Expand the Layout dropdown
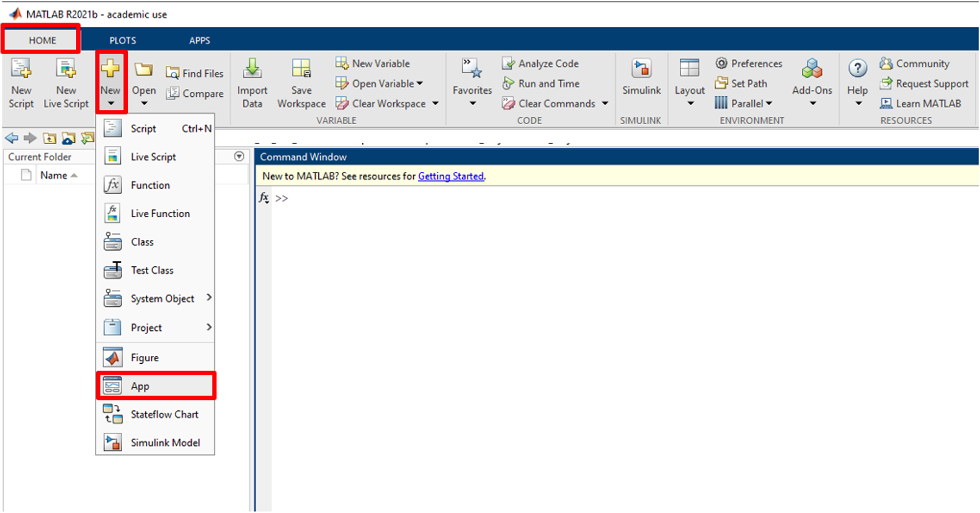Viewport: 980px width, 513px height. pyautogui.click(x=689, y=103)
